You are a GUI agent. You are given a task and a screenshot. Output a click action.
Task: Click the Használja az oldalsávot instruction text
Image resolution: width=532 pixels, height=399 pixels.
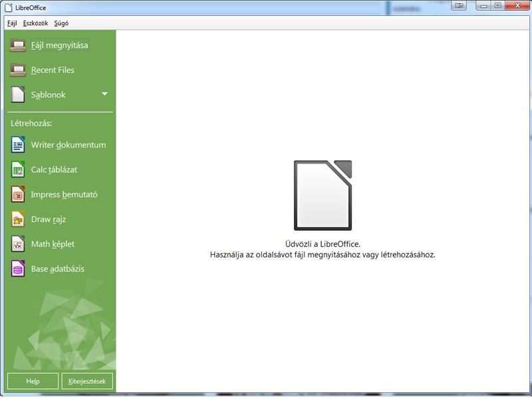point(323,255)
